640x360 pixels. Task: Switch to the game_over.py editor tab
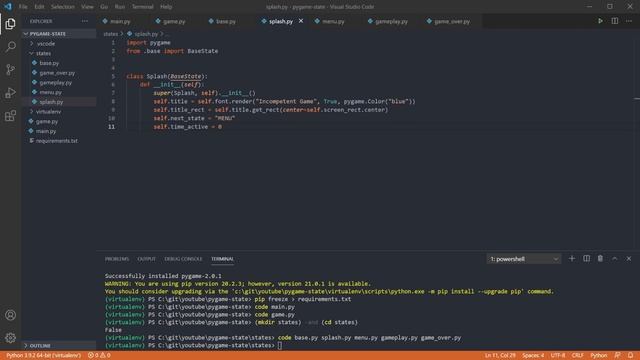tap(451, 21)
